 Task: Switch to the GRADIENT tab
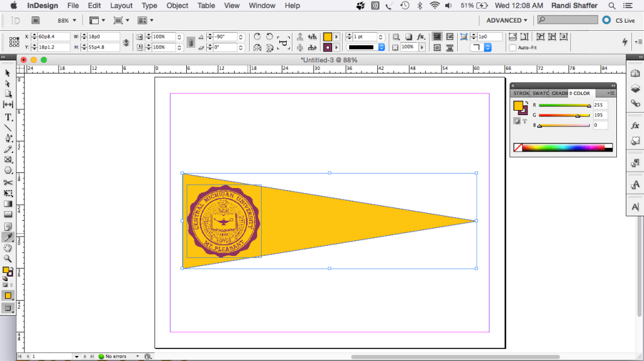(x=559, y=93)
